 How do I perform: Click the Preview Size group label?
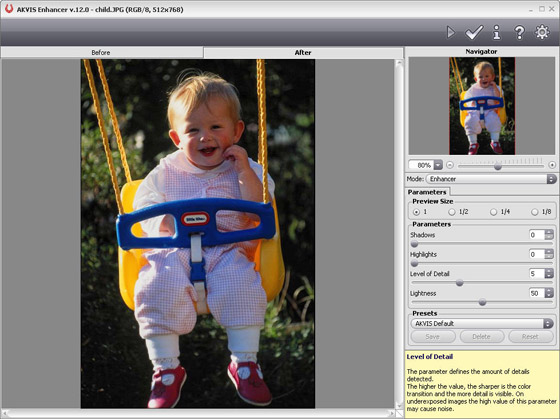[x=433, y=201]
